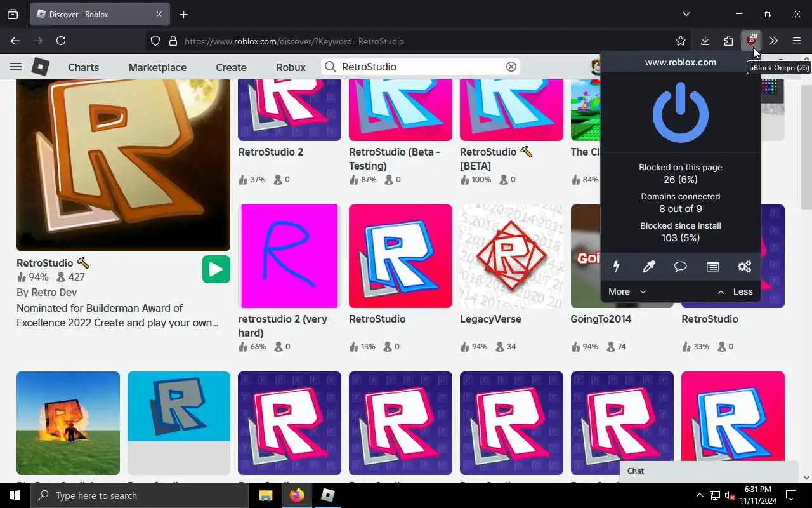The image size is (812, 508).
Task: Reload the current page
Action: point(61,41)
